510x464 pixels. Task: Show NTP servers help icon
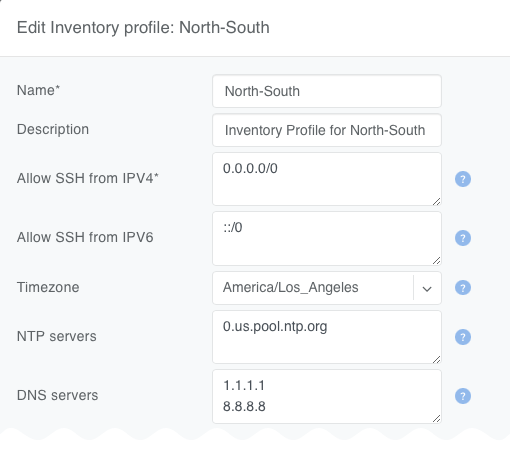(x=463, y=337)
